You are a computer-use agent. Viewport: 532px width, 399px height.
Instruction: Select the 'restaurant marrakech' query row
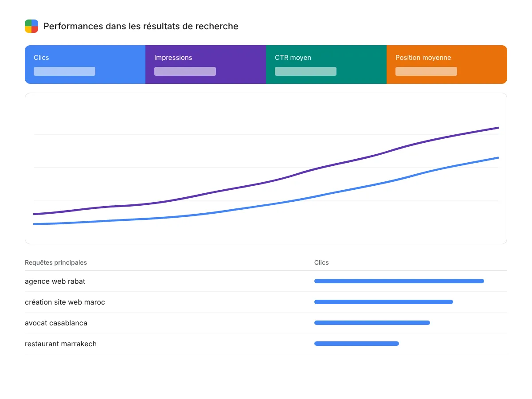(x=266, y=344)
